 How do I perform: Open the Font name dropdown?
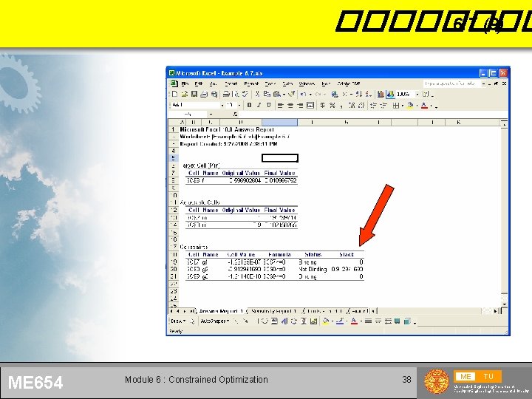(222, 106)
